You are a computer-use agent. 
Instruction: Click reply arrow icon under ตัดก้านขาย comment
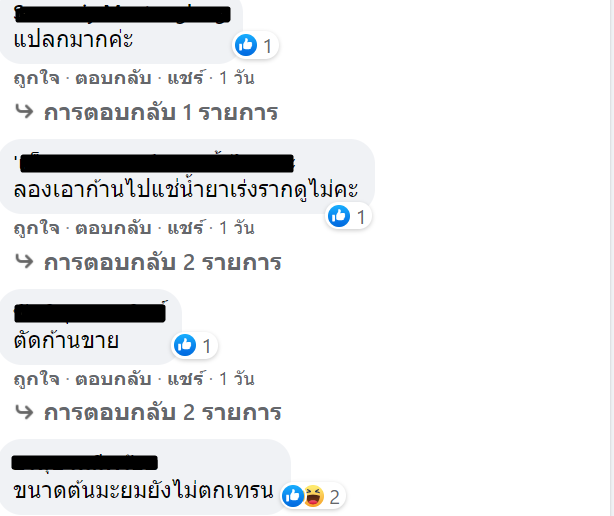(x=24, y=412)
